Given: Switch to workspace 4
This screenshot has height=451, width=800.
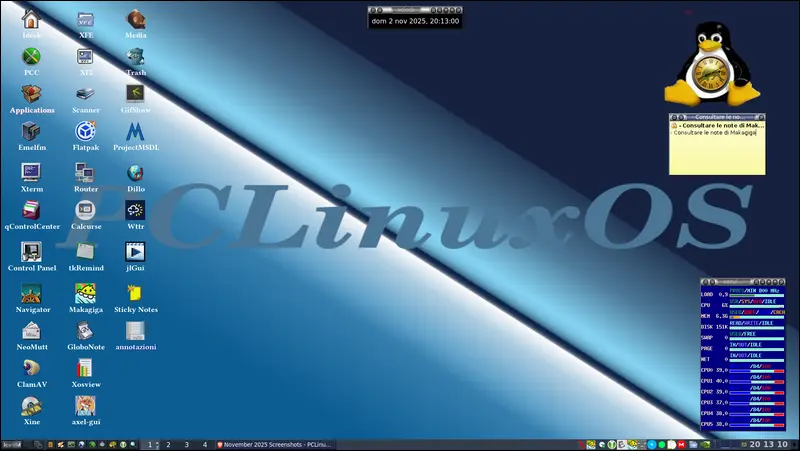Looking at the screenshot, I should (205, 445).
